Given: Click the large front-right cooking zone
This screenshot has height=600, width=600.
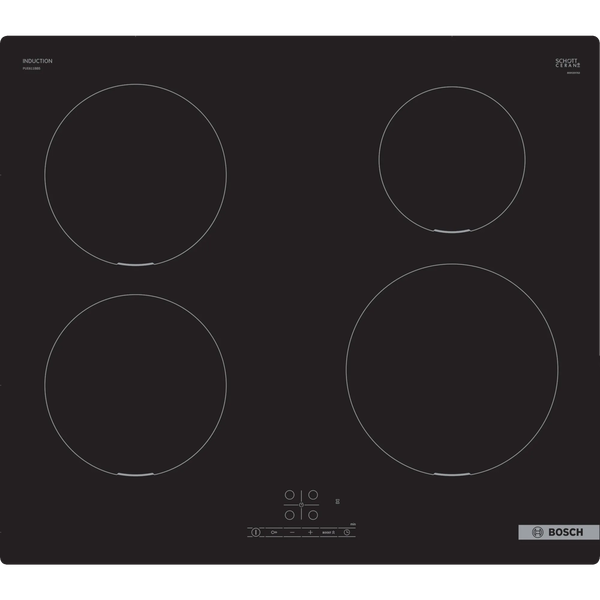Looking at the screenshot, I should 451,369.
